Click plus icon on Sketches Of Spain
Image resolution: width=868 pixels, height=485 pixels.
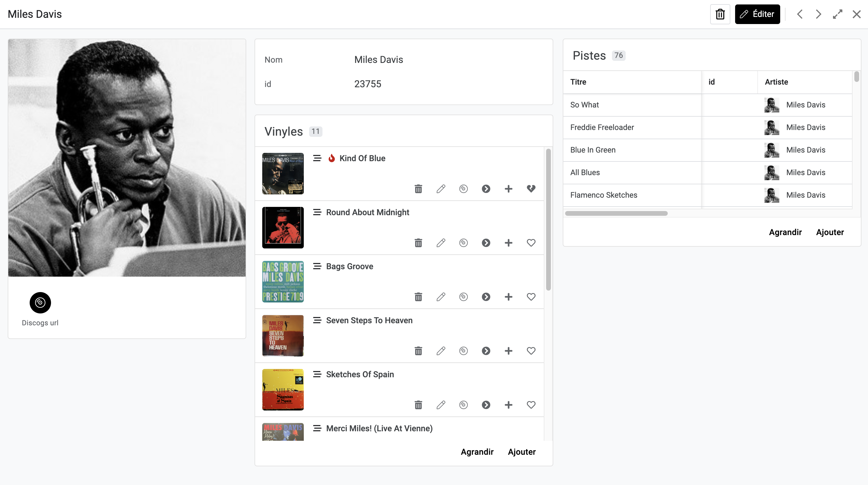508,405
